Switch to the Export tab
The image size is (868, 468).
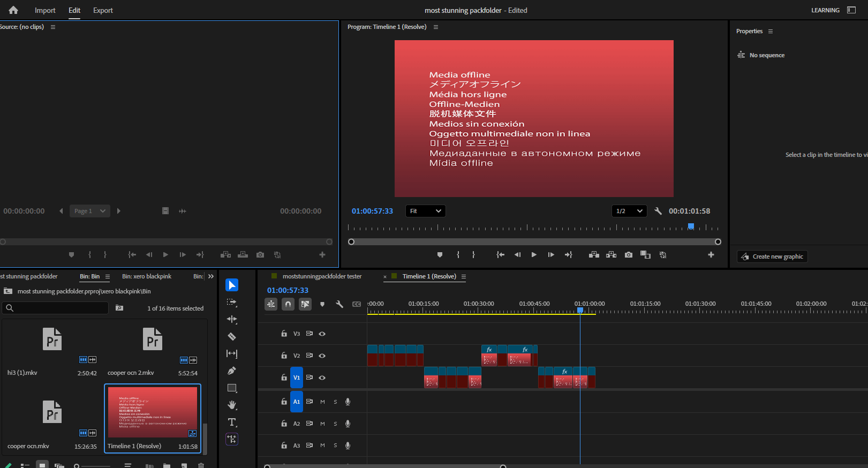[x=103, y=10]
